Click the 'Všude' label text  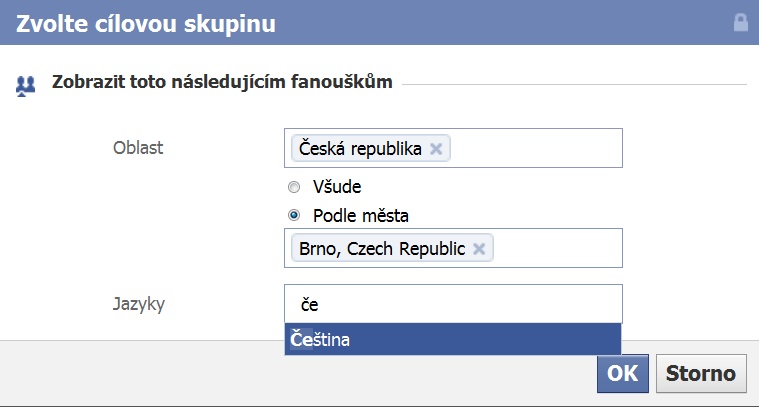[337, 187]
